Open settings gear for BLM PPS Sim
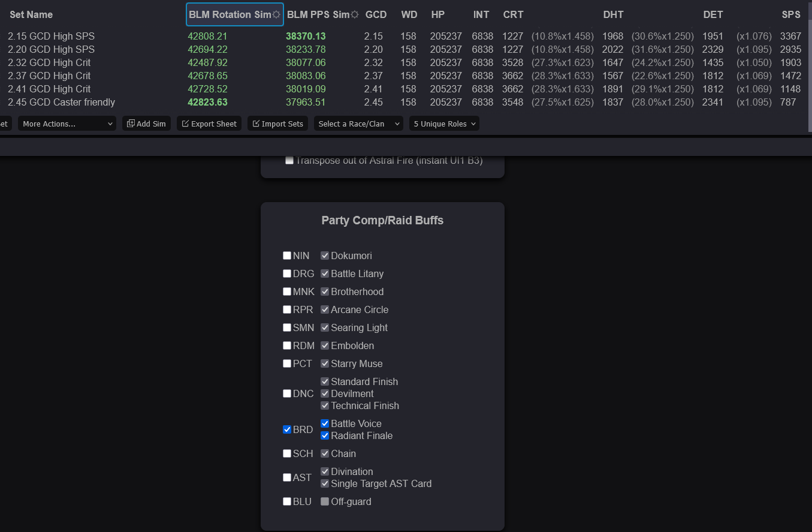 [355, 14]
